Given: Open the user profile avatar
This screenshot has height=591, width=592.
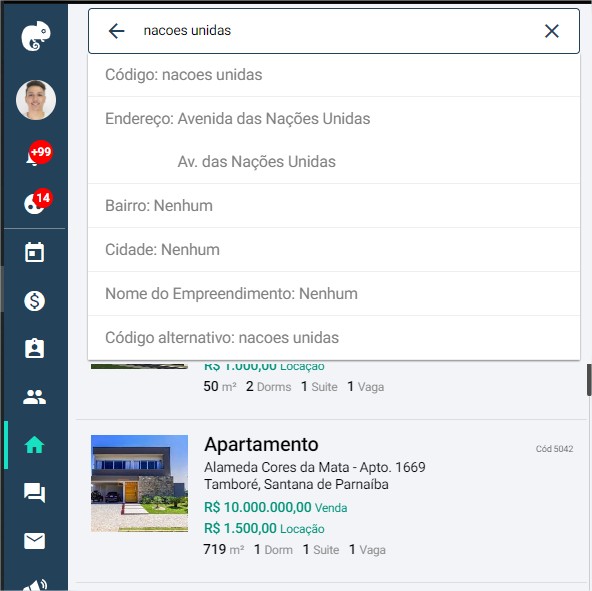Looking at the screenshot, I should 36,100.
